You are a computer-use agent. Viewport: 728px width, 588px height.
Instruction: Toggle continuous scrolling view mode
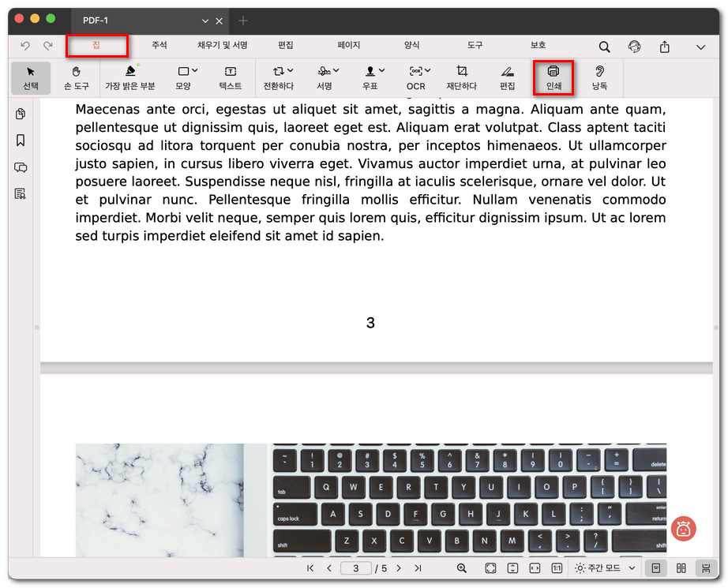click(706, 568)
